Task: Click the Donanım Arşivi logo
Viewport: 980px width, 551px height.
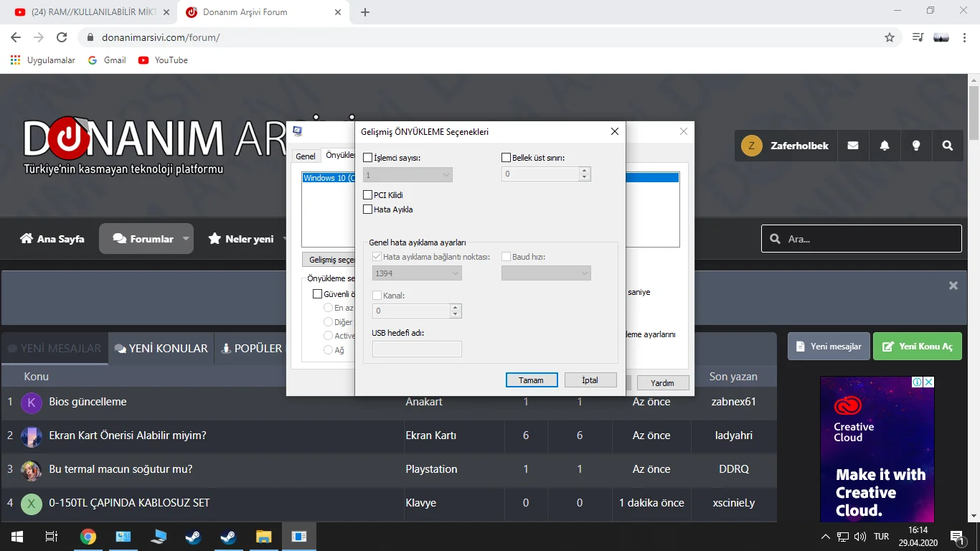Action: 154,144
